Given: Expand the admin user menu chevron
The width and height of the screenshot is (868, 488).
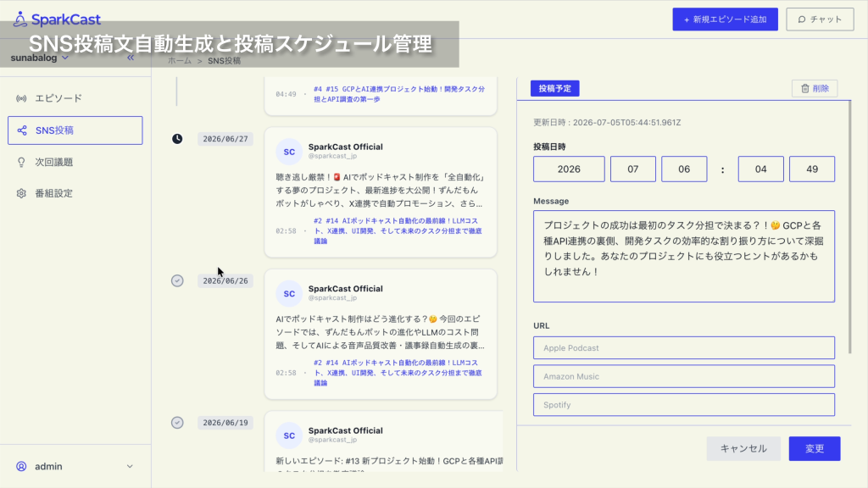Looking at the screenshot, I should pos(130,467).
